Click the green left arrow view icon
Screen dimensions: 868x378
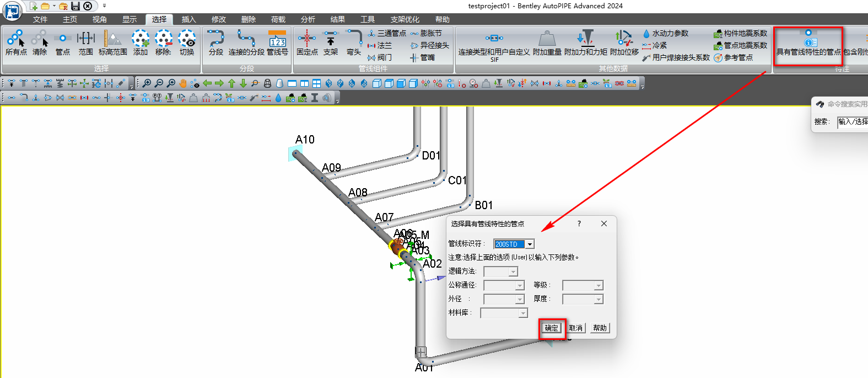(x=207, y=83)
